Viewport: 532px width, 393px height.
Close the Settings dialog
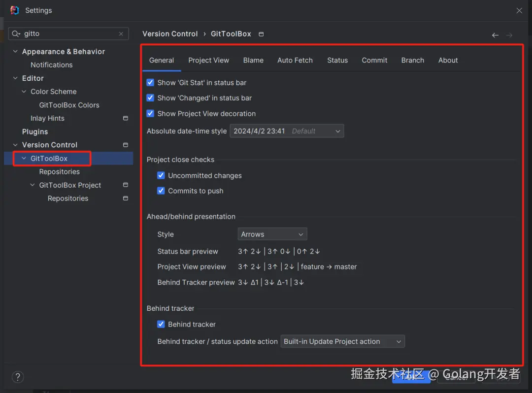coord(519,10)
